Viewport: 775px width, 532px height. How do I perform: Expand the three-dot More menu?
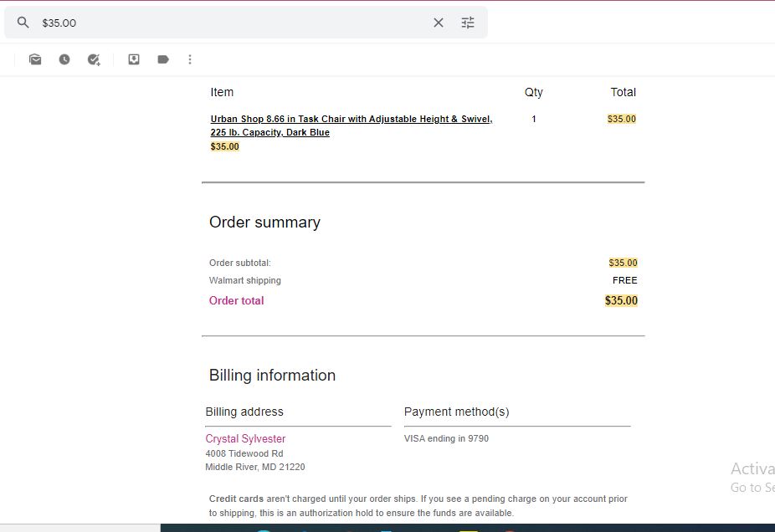tap(190, 59)
